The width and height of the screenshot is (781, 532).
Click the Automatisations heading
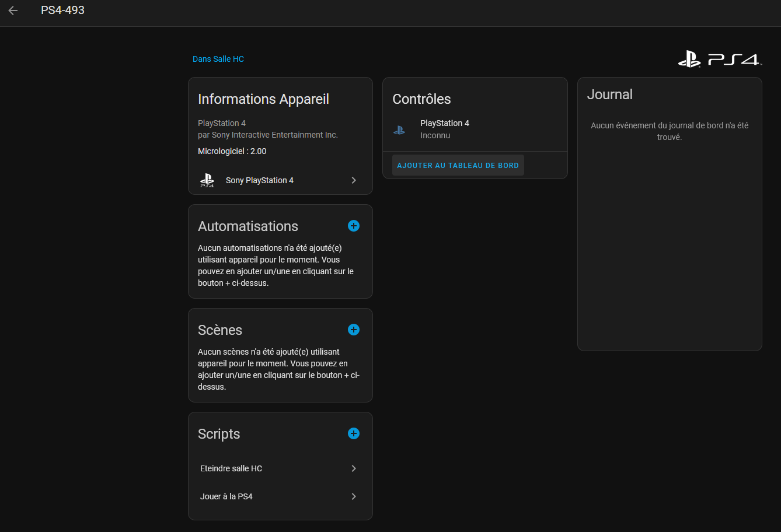coord(248,226)
